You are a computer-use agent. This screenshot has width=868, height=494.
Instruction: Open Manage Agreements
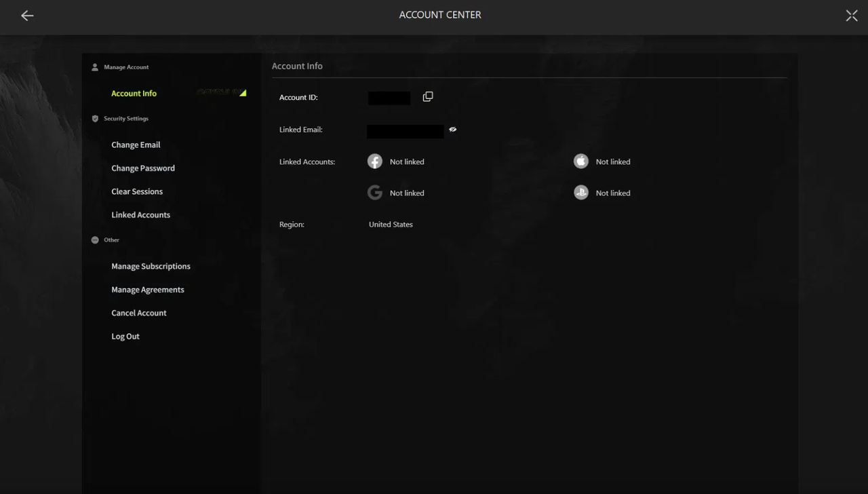pos(148,289)
